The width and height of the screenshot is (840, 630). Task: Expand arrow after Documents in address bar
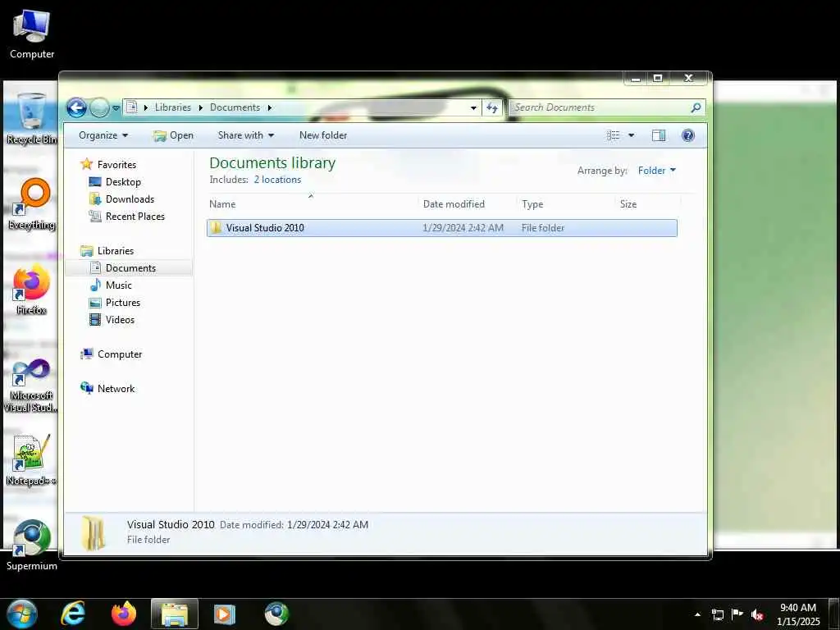click(270, 107)
